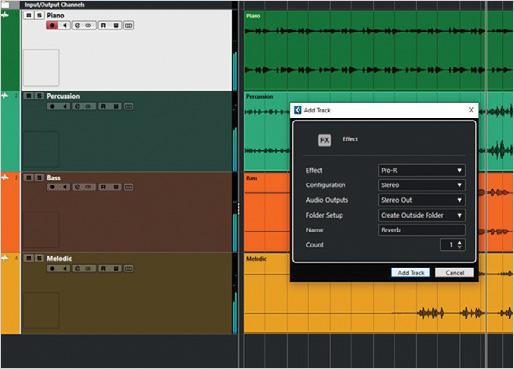This screenshot has width=514, height=369.
Task: Record enable the Percussion track
Action: (x=52, y=106)
